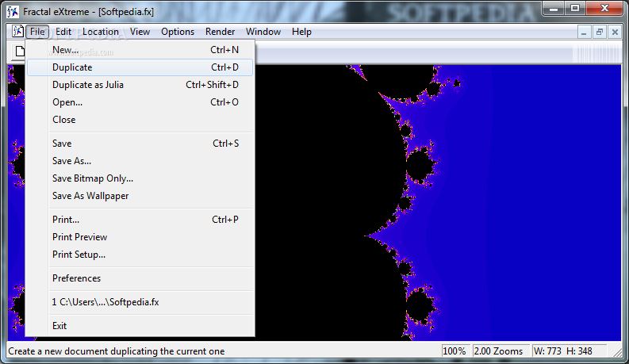The width and height of the screenshot is (629, 364).
Task: Open the File menu
Action: point(37,32)
